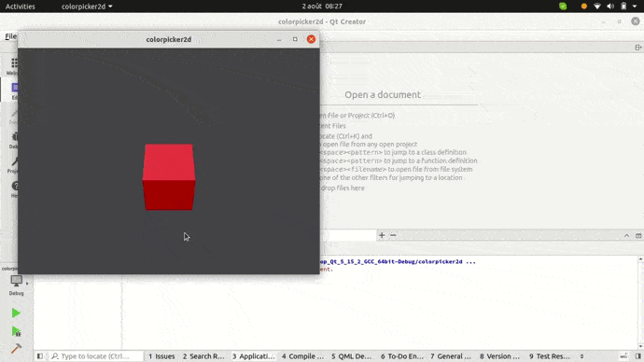Open the battery status indicator
The image size is (644, 362).
[x=623, y=7]
